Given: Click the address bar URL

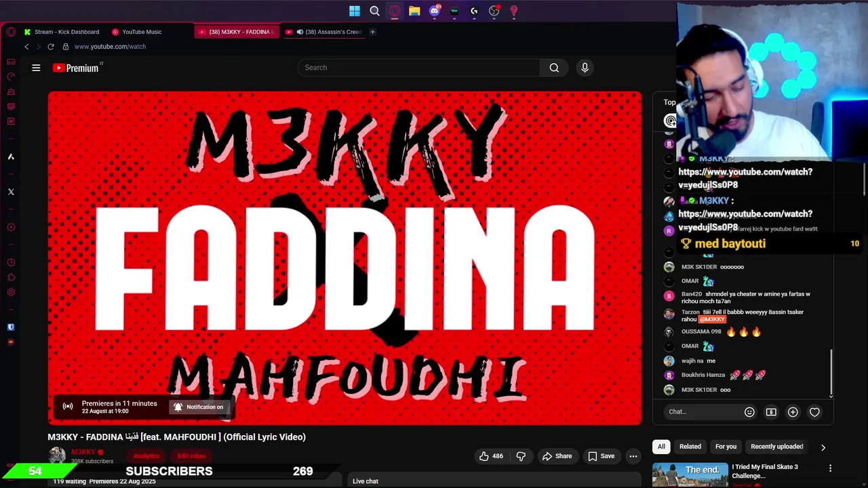Looking at the screenshot, I should [110, 47].
